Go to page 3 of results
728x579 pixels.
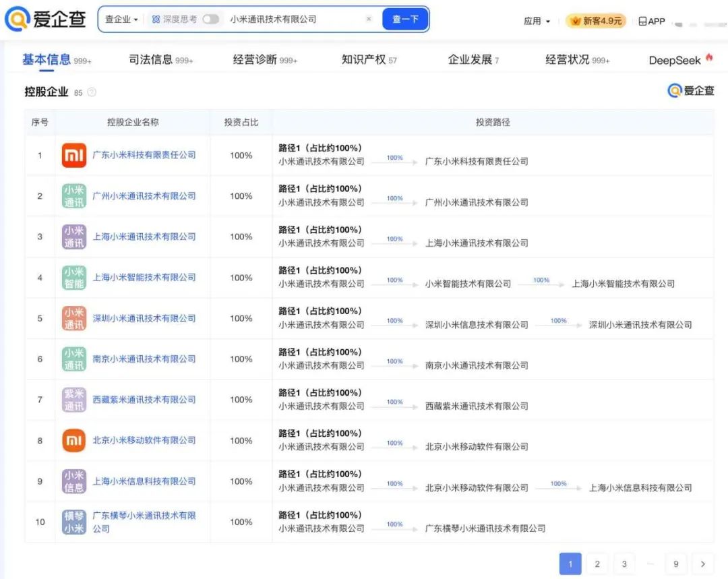(x=624, y=563)
